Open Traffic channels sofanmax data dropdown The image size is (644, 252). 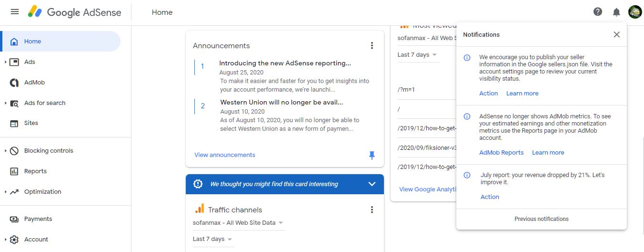pyautogui.click(x=239, y=223)
